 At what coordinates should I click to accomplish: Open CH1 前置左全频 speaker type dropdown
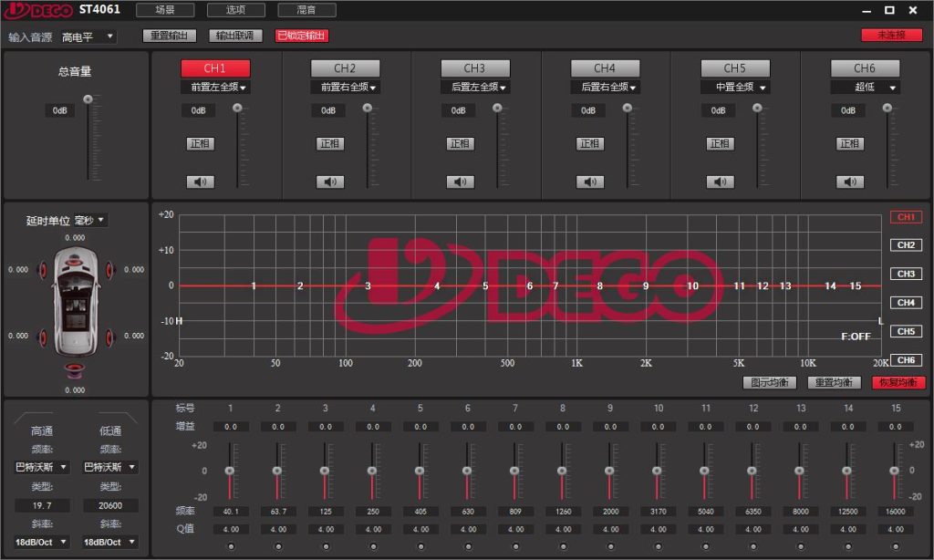coord(215,87)
